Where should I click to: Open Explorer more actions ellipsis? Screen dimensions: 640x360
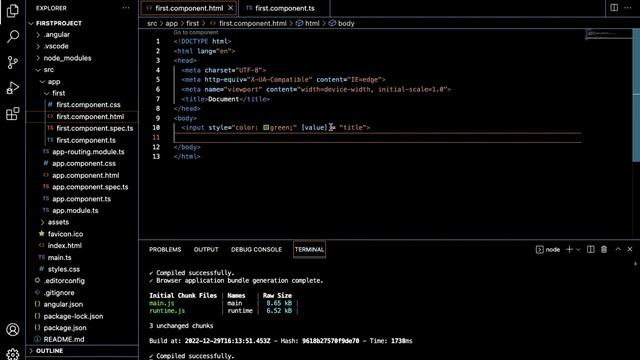[x=126, y=8]
